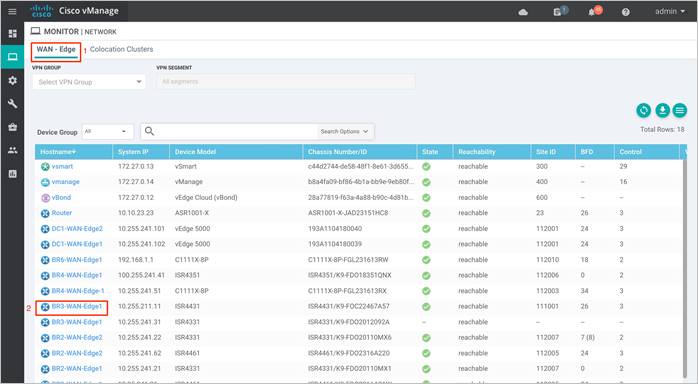The image size is (698, 384).
Task: Open the vBond hostname link
Action: coord(61,198)
